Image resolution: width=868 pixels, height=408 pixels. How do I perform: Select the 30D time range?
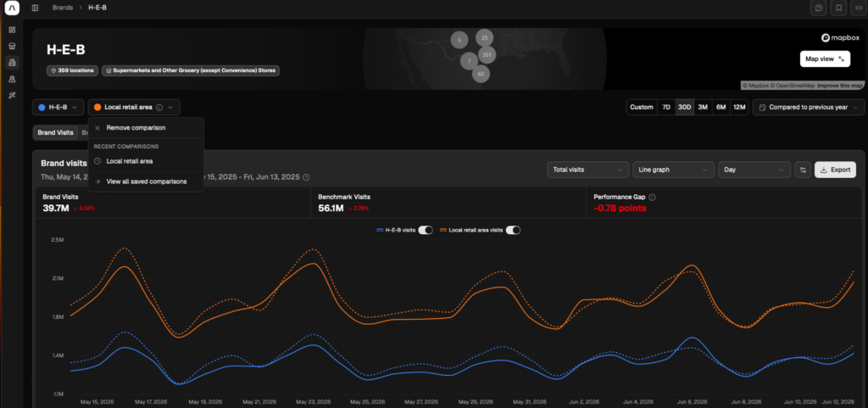[685, 108]
